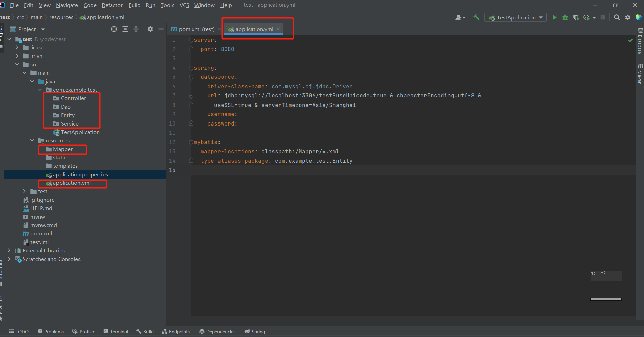Switch to the pom.xml (test) tab
This screenshot has width=644, height=337.
point(196,29)
